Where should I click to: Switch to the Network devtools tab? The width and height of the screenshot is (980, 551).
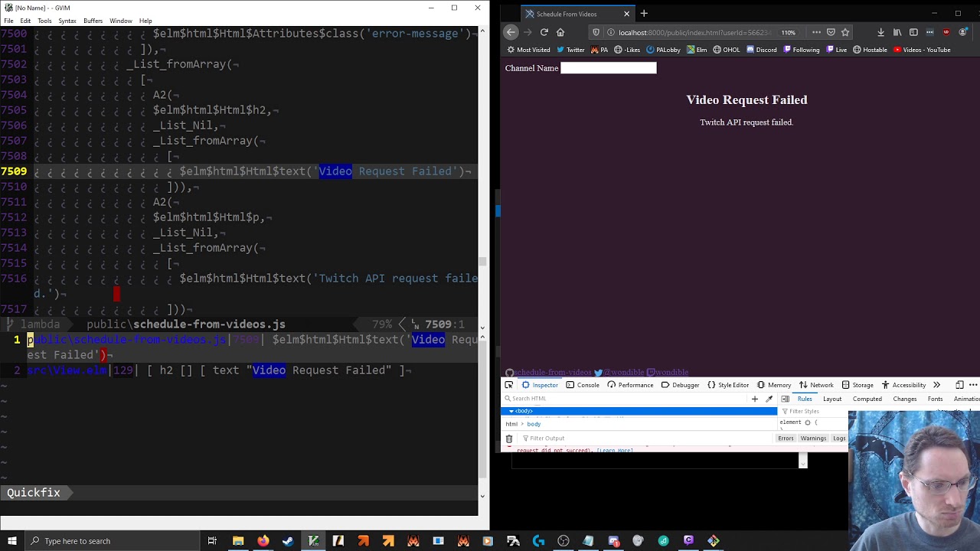click(x=815, y=385)
